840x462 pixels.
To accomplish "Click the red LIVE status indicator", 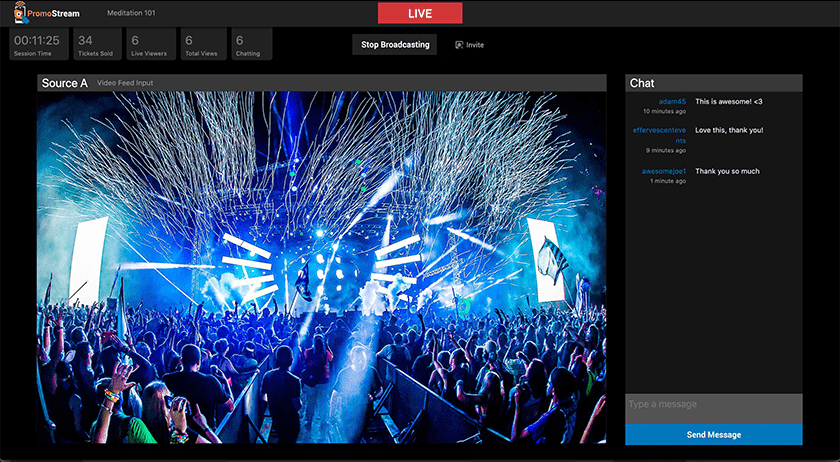I will pyautogui.click(x=420, y=13).
